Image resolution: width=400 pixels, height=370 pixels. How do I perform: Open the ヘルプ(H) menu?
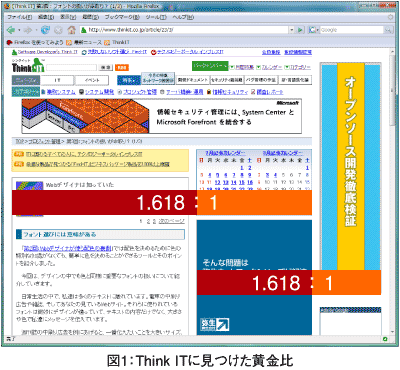pyautogui.click(x=183, y=17)
